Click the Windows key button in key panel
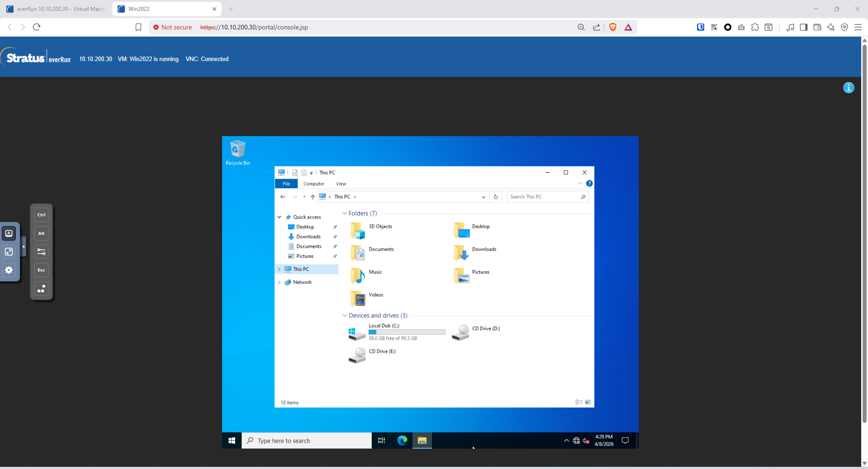 tap(41, 289)
